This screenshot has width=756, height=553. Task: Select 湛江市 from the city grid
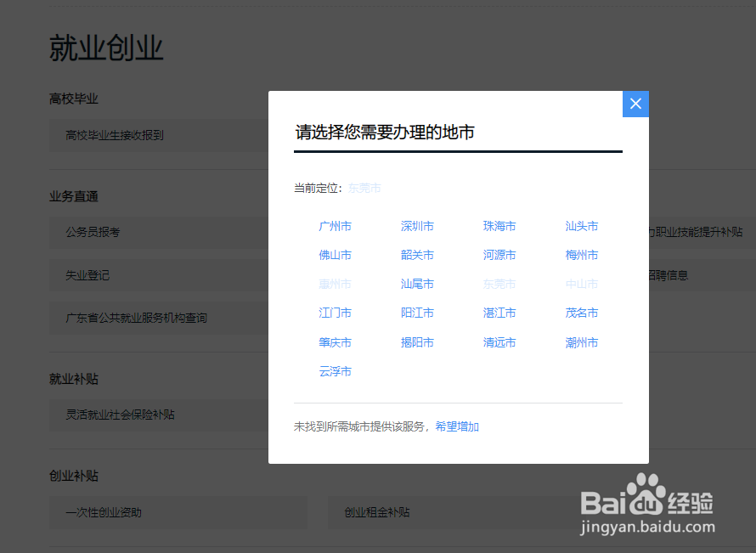(499, 313)
